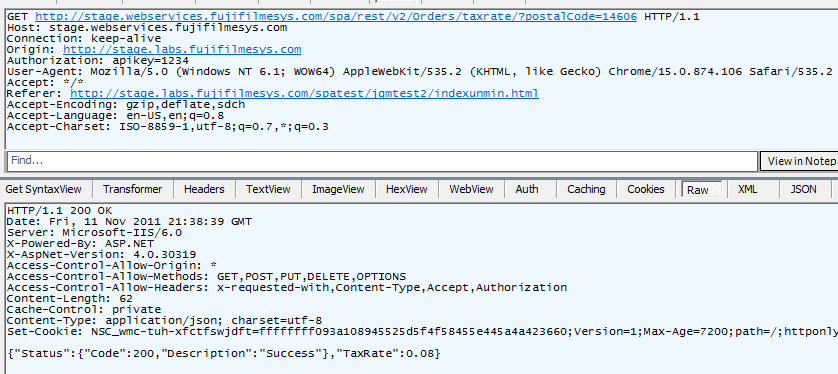838x374 pixels.
Task: Select the Access-Control-Allow-Origin line
Action: (x=112, y=266)
